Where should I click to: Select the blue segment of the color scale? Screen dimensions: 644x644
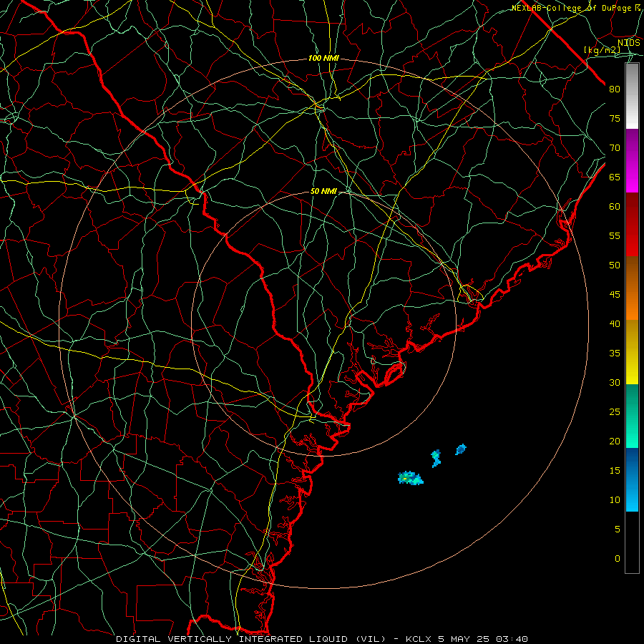[632, 479]
